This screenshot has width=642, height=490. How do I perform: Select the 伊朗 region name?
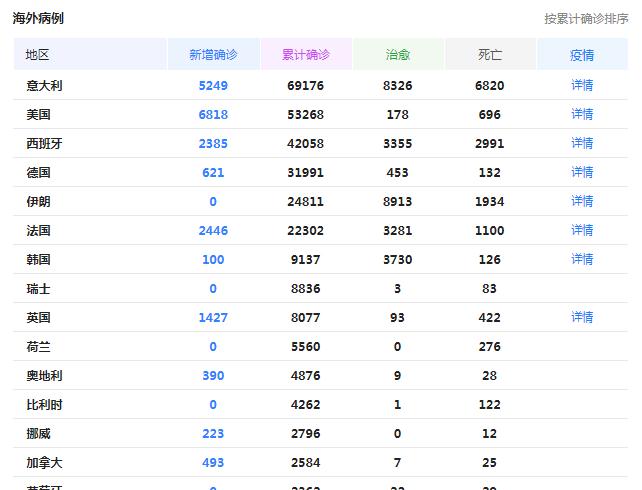(x=38, y=202)
